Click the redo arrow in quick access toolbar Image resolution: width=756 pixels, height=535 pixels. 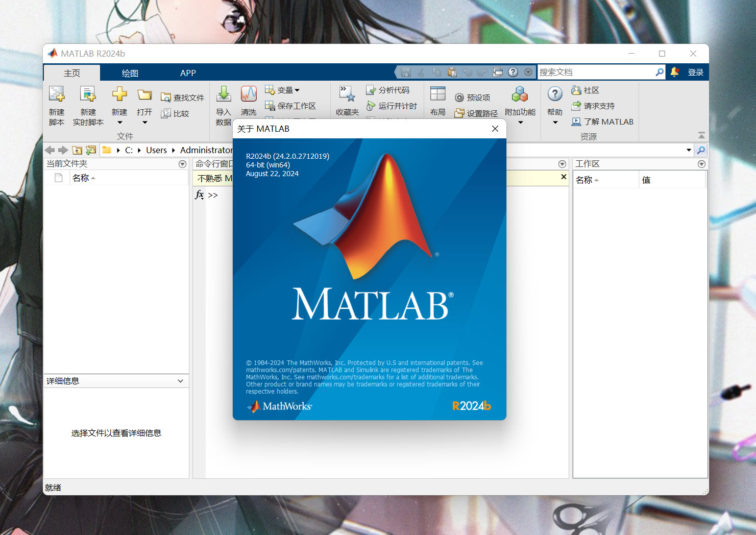click(x=482, y=72)
